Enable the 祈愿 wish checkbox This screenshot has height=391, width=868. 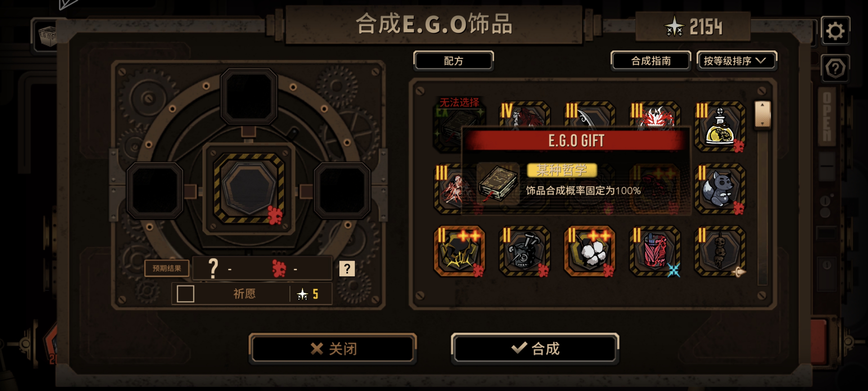pos(185,294)
